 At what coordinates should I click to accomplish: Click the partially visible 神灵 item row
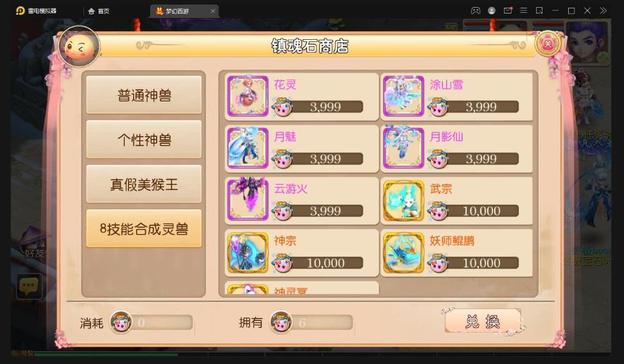(x=302, y=288)
